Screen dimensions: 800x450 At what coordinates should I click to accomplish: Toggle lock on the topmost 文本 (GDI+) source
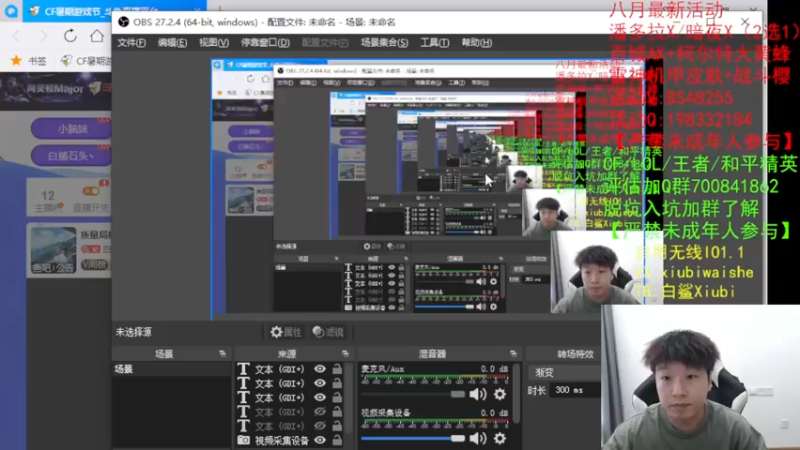point(337,368)
